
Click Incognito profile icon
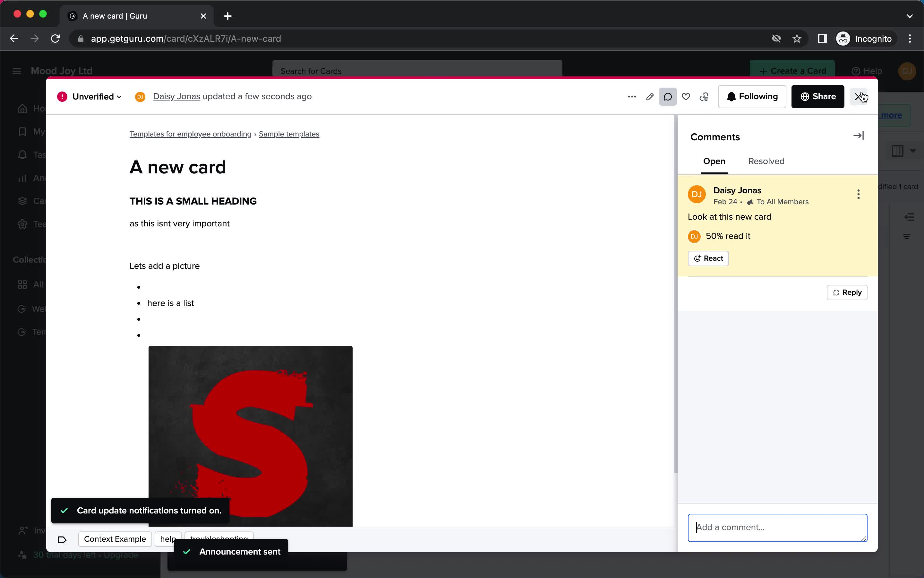pyautogui.click(x=843, y=39)
